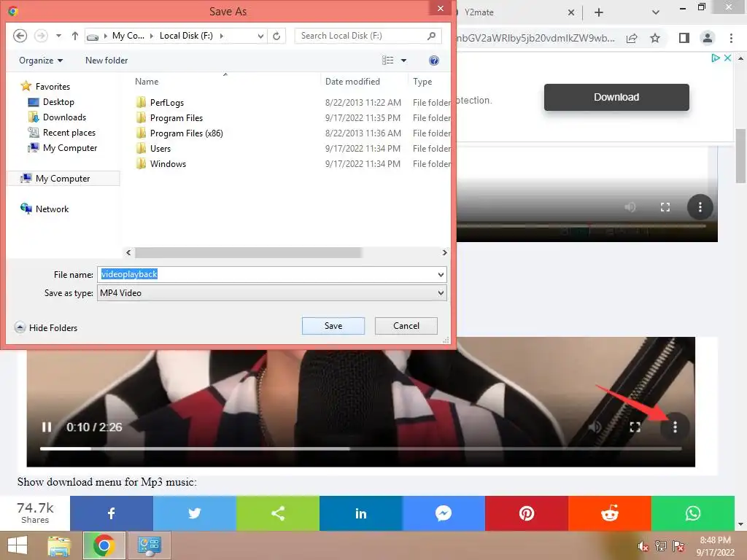Go to Desktop in Favorites

[x=52, y=102]
